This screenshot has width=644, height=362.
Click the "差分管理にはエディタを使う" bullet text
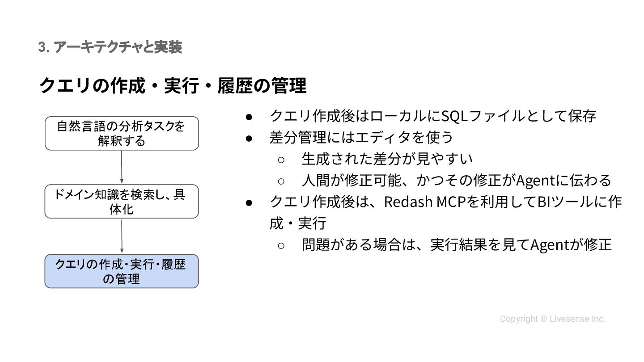[x=361, y=137]
